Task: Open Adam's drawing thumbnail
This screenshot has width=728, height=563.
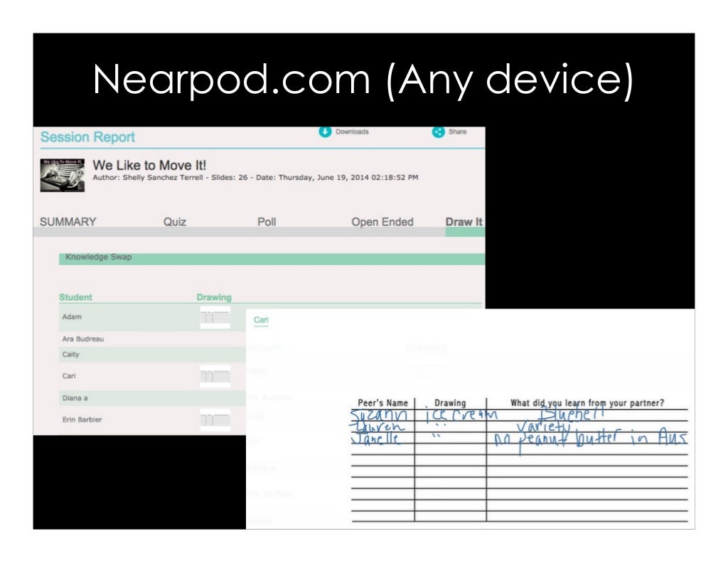Action: [215, 318]
